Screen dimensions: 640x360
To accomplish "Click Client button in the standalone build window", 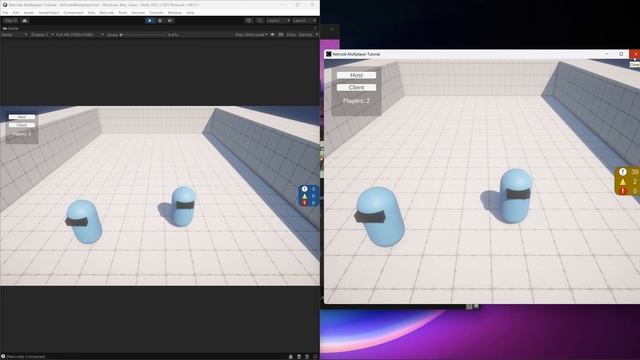I will coord(356,87).
